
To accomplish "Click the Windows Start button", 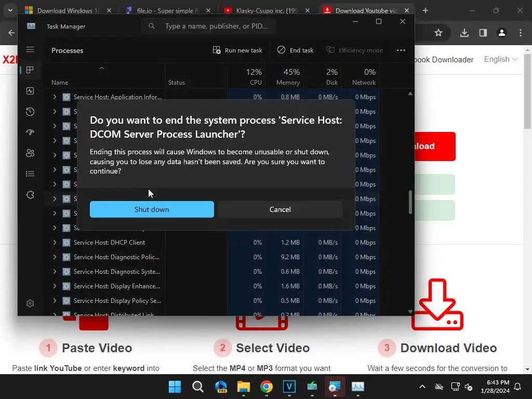I will point(175,387).
